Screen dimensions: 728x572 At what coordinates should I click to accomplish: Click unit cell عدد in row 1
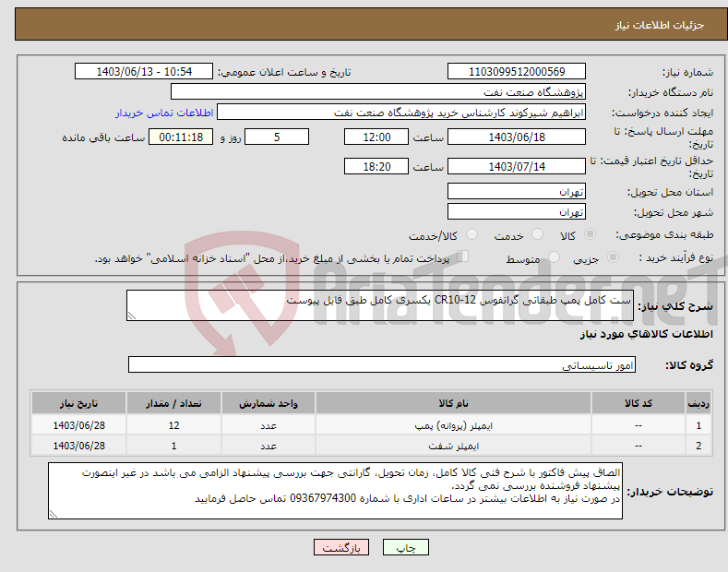point(269,425)
